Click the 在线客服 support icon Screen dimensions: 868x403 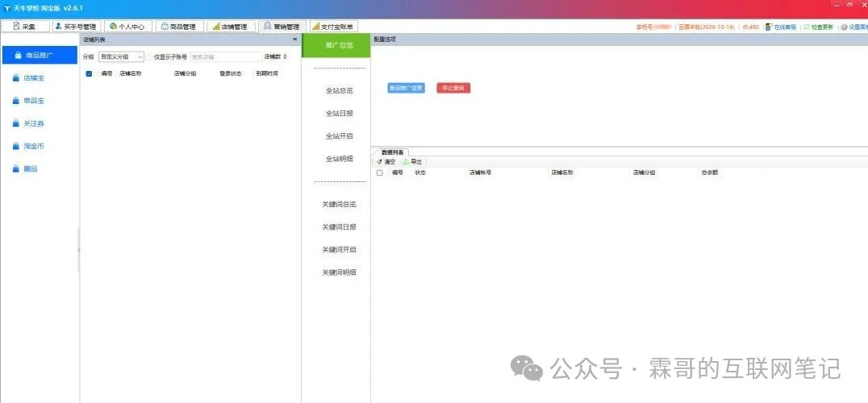tap(770, 27)
